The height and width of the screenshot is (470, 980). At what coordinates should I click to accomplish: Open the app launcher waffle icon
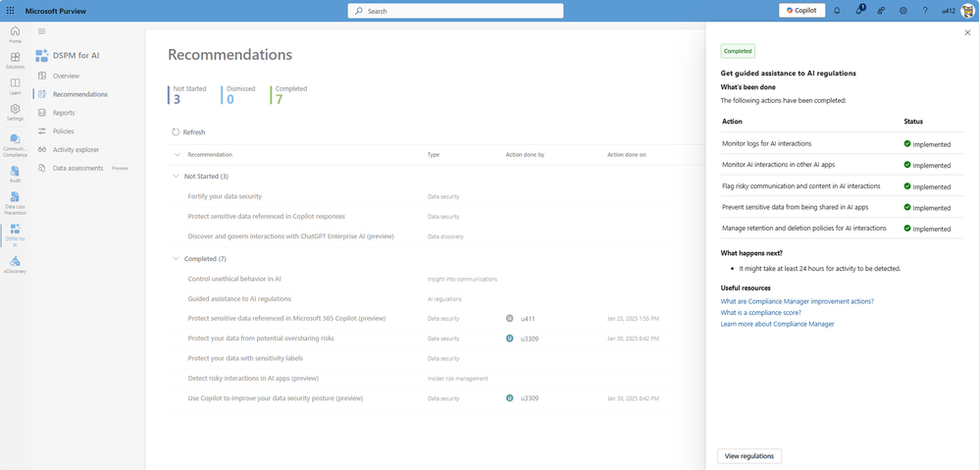point(10,11)
